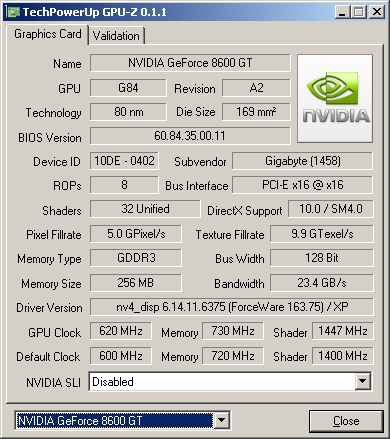This screenshot has width=390, height=439.
Task: Click the Subvendor label
Action: 200,162
